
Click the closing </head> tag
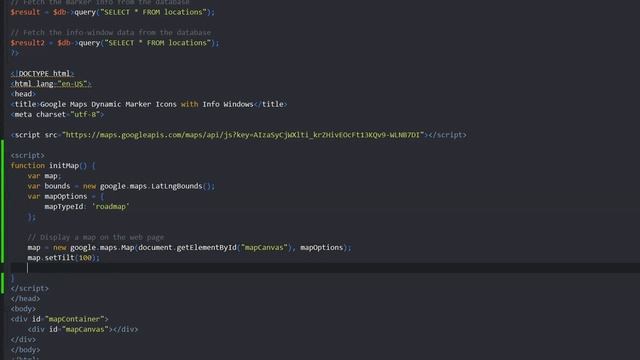(x=25, y=298)
